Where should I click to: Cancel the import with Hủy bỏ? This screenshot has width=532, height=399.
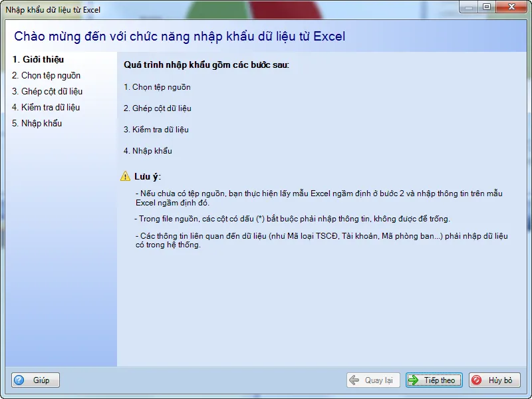tap(495, 380)
